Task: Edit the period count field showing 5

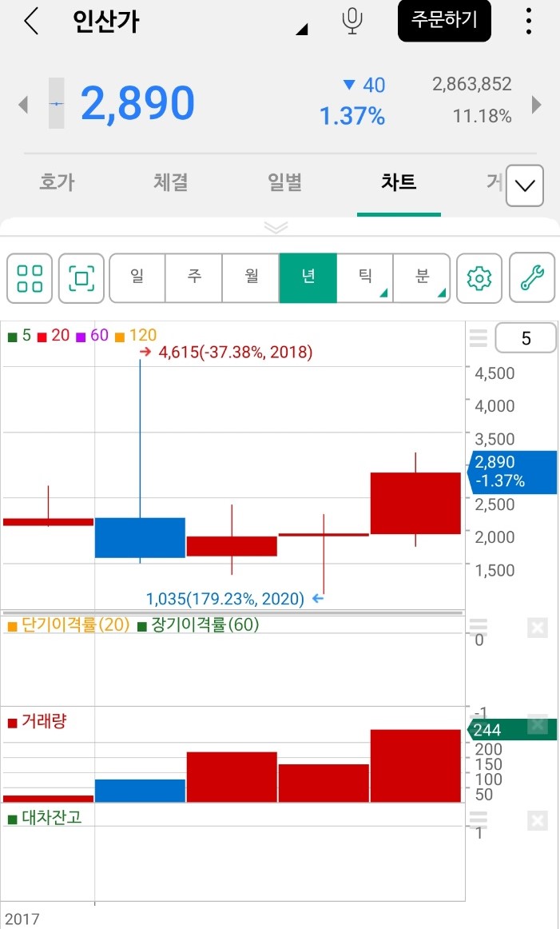Action: pos(526,337)
